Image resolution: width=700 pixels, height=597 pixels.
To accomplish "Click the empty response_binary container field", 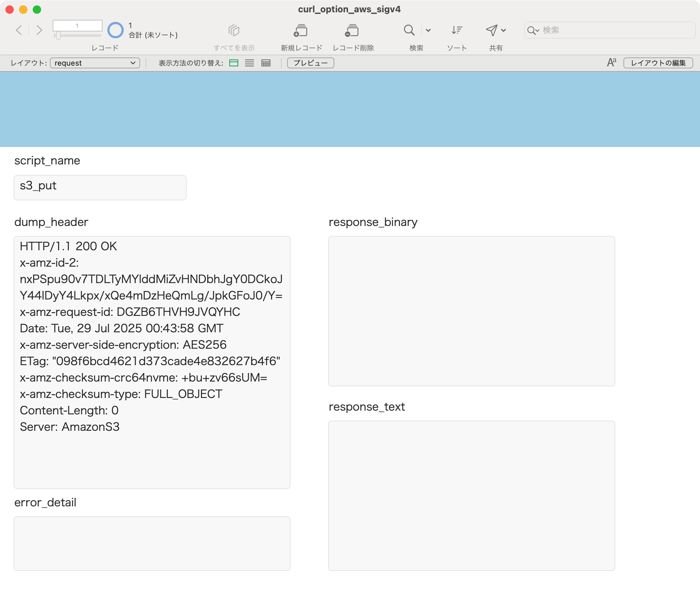I will (472, 311).
